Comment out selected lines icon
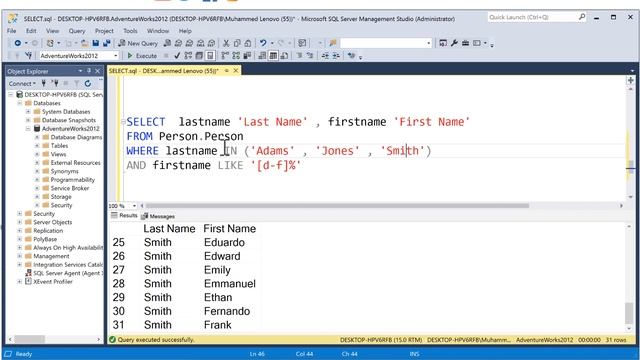This screenshot has width=640, height=360. [x=299, y=56]
